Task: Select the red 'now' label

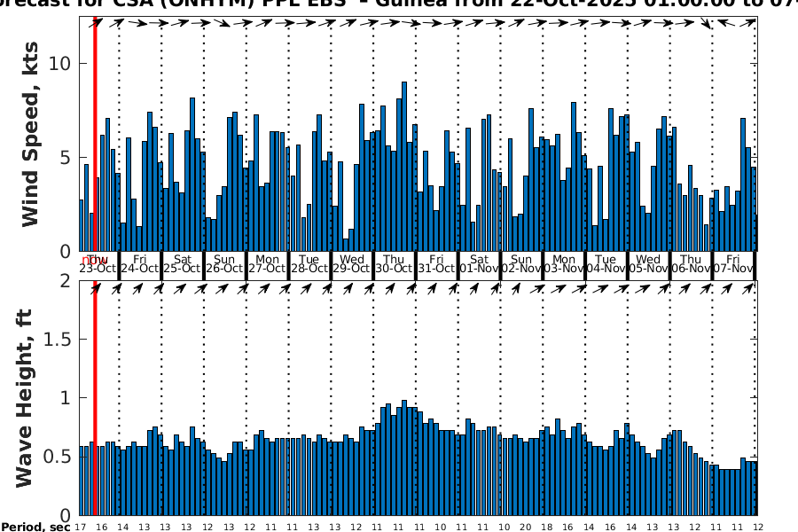Action: click(94, 259)
